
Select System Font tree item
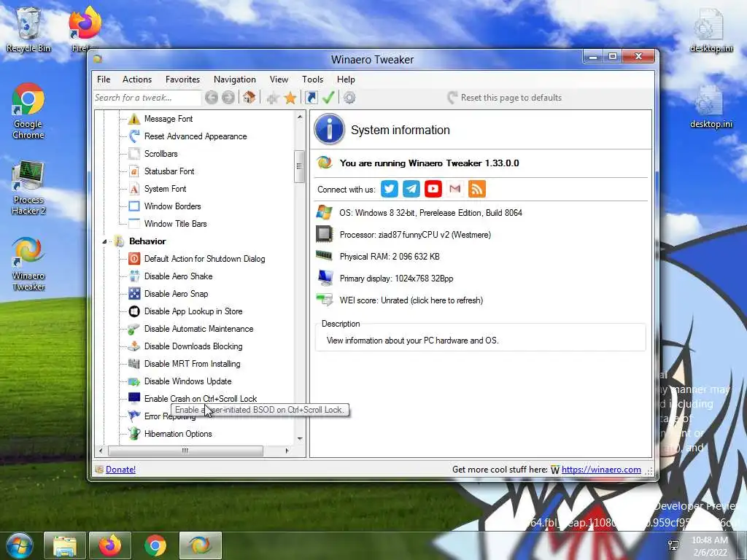pos(165,189)
